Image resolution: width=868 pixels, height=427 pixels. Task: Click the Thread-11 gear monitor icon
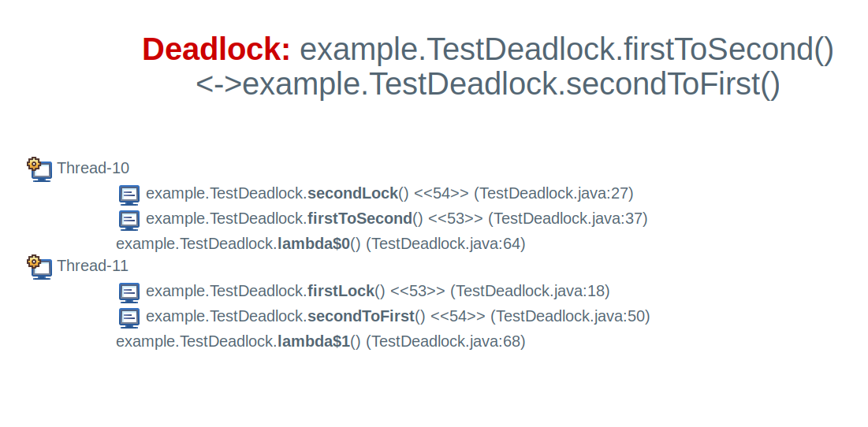(39, 267)
